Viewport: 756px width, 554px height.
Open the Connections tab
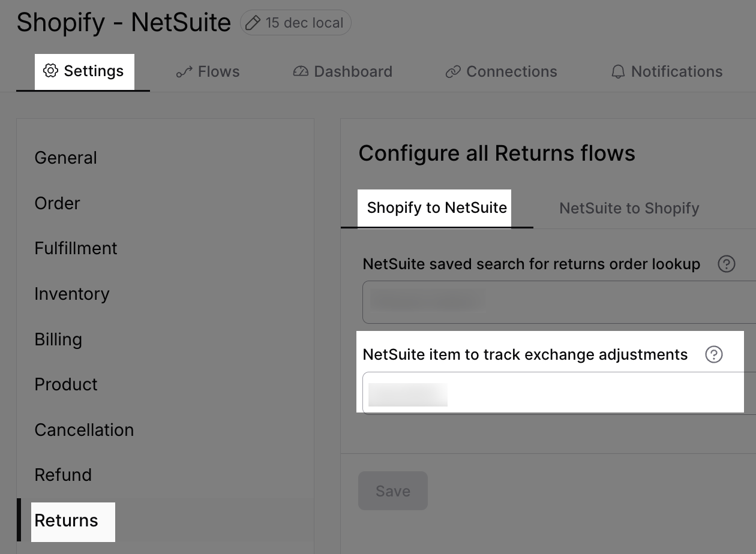(x=501, y=72)
